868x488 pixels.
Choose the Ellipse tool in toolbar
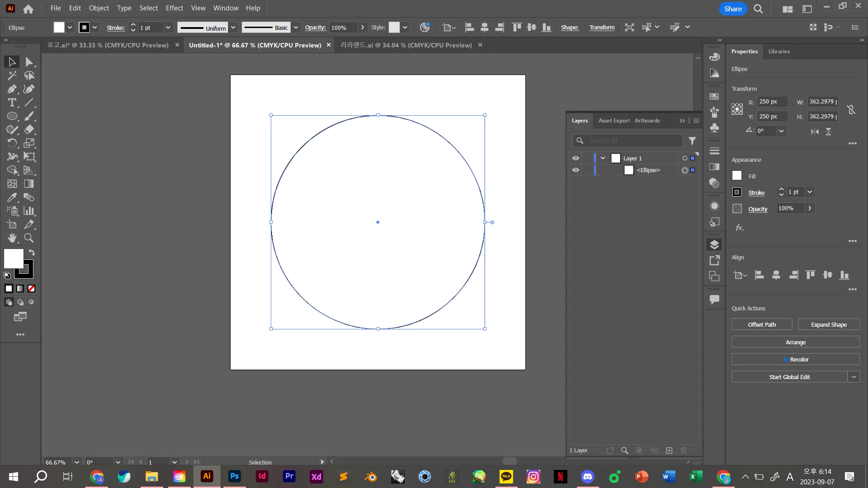click(x=12, y=116)
